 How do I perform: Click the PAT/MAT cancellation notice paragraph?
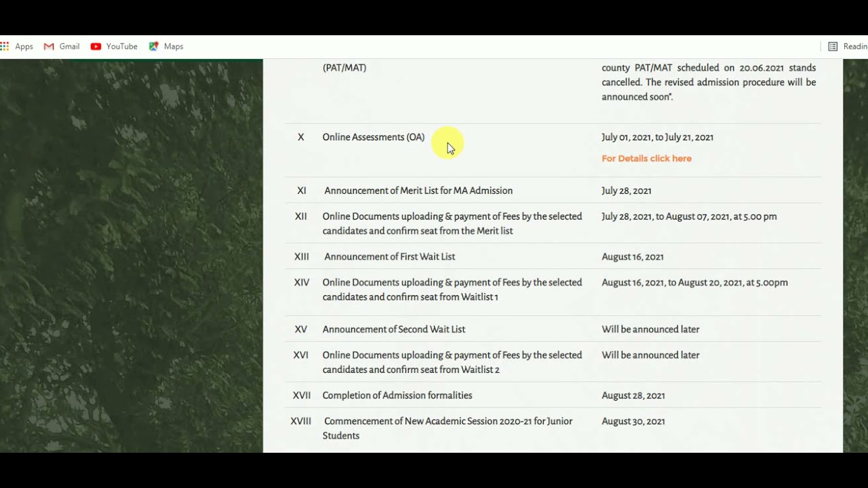click(709, 82)
